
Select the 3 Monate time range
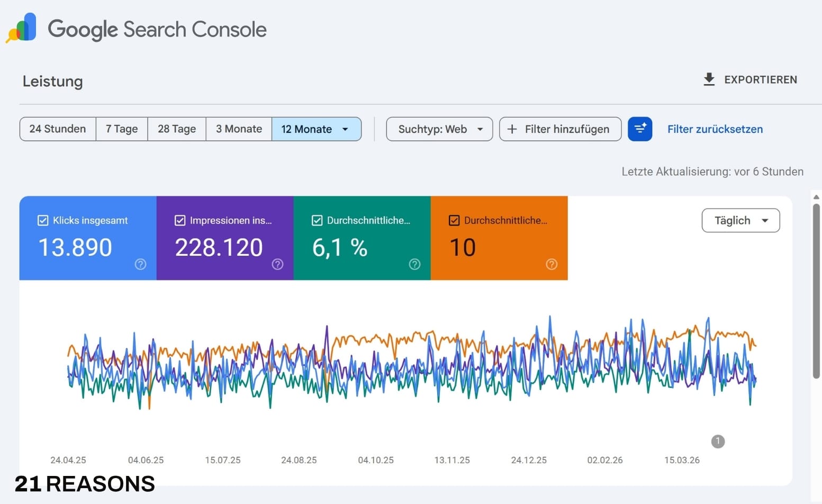[x=239, y=129]
